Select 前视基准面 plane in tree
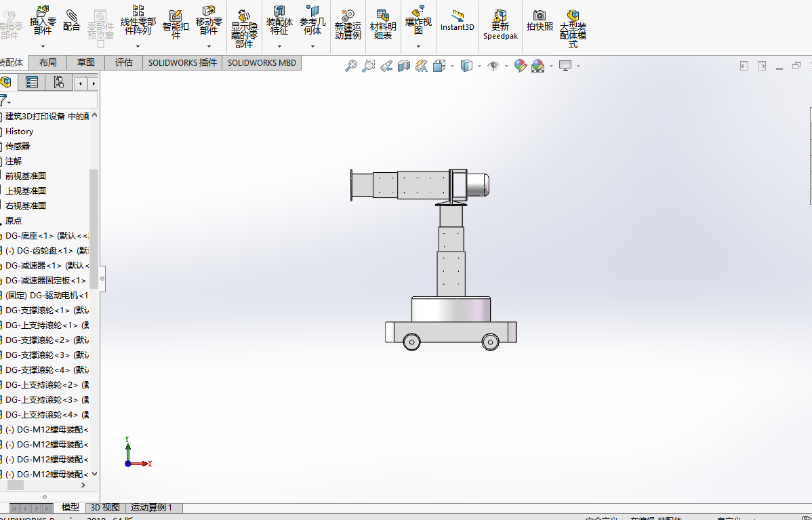 tap(26, 176)
